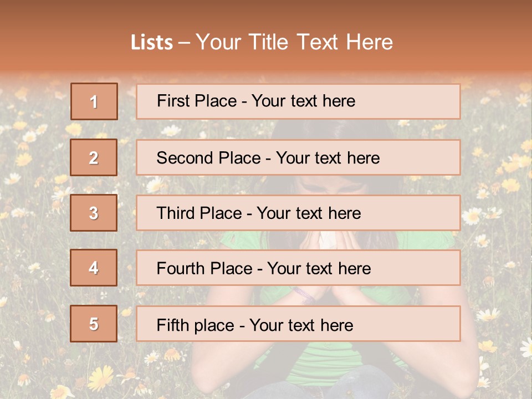Click "Your text here" in First Place row
Viewport: 532px width, 399px height.
303,101
